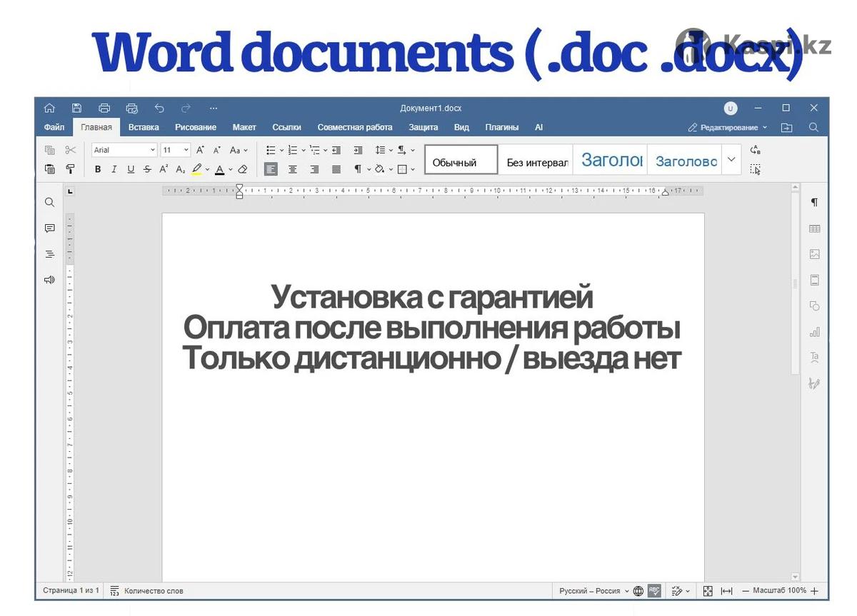Click the Редактирование mode button

point(728,127)
